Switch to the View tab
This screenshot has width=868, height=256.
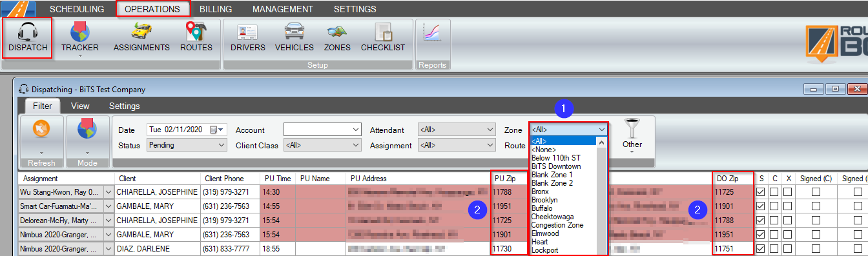[80, 106]
